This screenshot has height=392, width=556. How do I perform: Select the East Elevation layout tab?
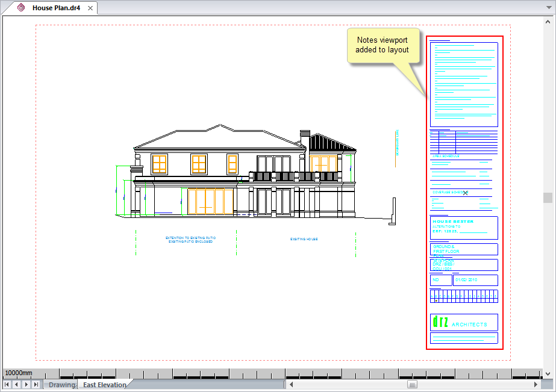pyautogui.click(x=105, y=385)
